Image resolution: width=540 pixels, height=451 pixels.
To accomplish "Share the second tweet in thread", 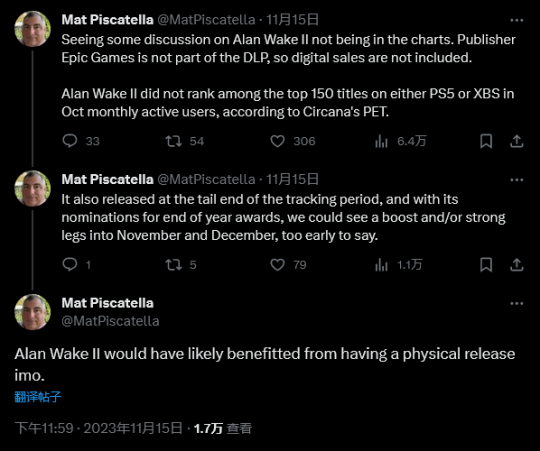I will coord(517,265).
